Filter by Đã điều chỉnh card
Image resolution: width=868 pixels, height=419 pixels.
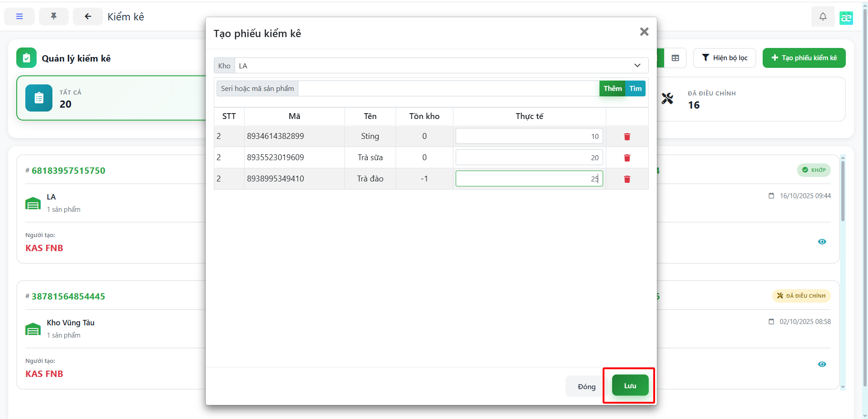click(x=750, y=99)
